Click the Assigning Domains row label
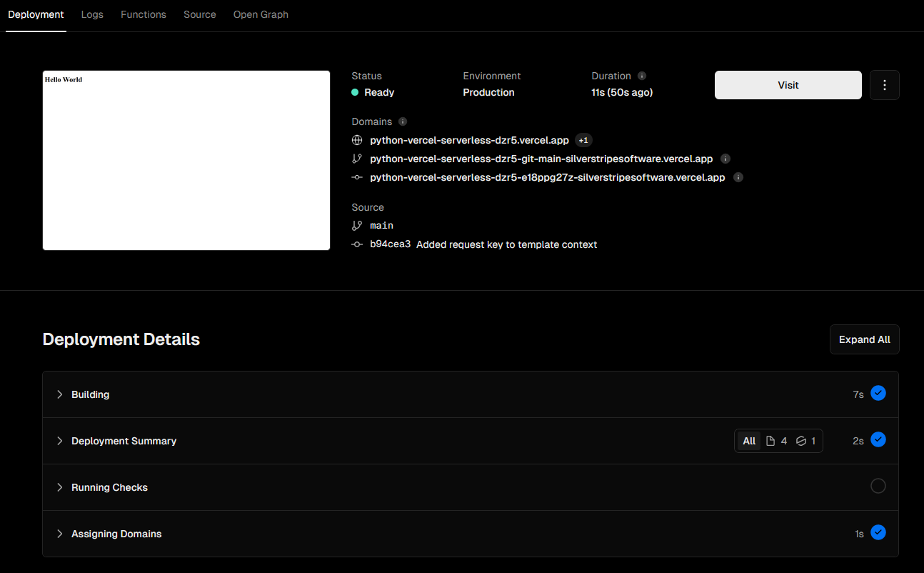This screenshot has width=924, height=573. (116, 534)
